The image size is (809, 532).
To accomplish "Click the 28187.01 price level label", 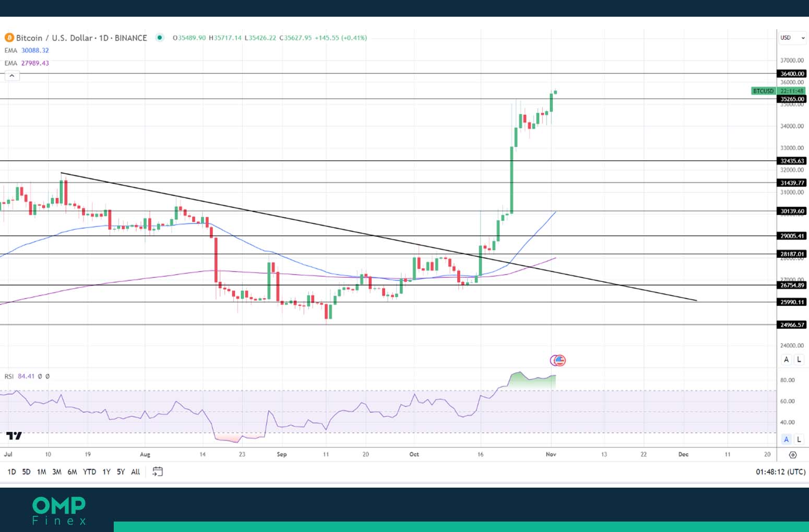I will point(792,254).
